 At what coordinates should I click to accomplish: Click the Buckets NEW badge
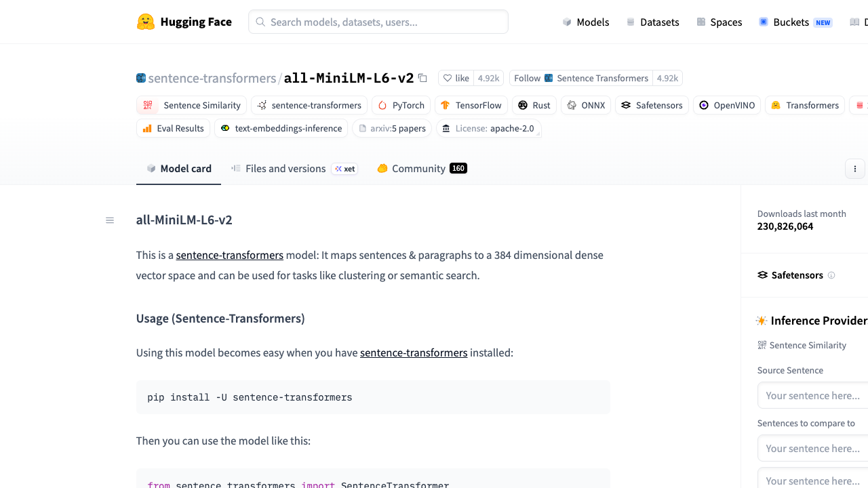[823, 22]
